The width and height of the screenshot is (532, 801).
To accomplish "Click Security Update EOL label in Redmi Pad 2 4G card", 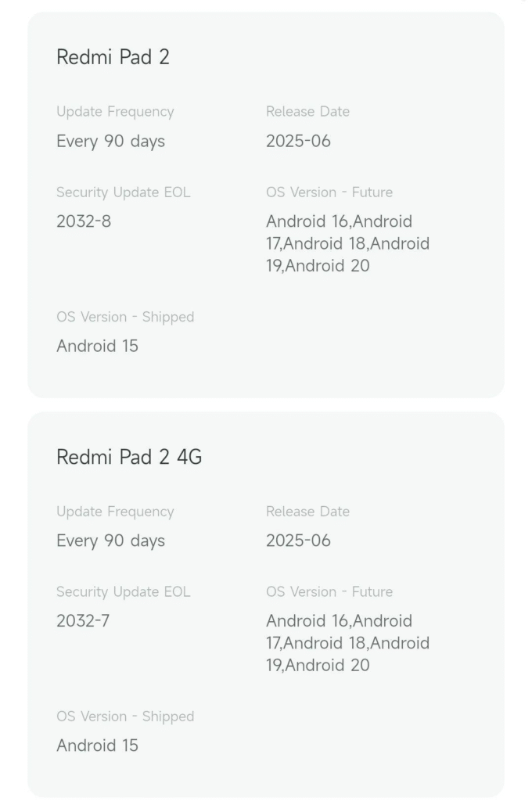I will tap(123, 591).
